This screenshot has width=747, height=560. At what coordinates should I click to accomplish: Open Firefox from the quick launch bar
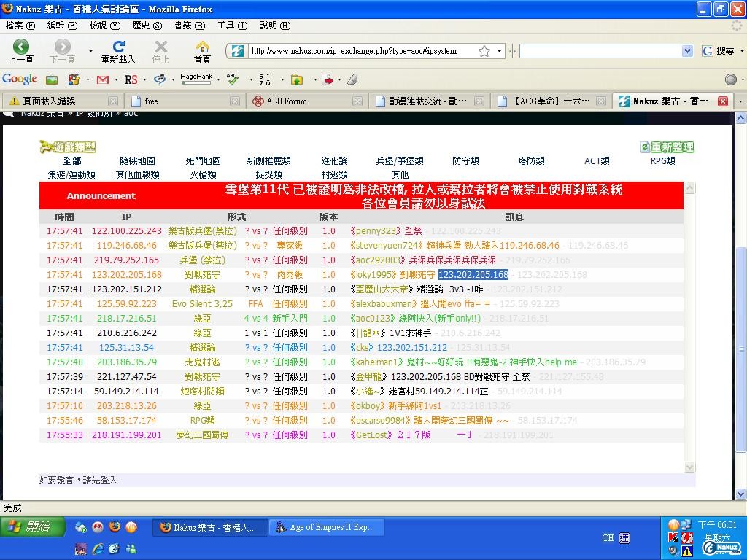click(x=115, y=527)
